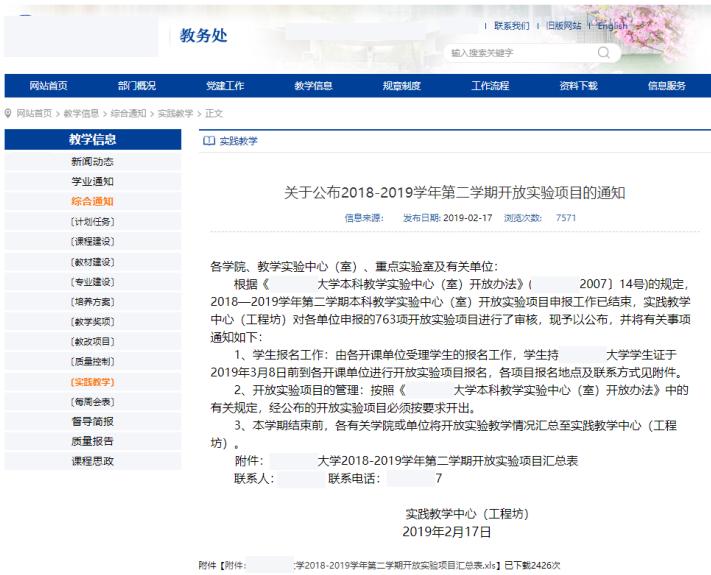Click the book icon beside 实践教学

(x=209, y=141)
